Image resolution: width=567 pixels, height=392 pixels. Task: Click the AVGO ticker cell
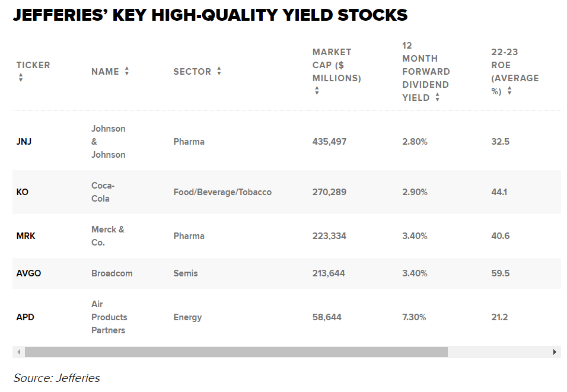28,273
